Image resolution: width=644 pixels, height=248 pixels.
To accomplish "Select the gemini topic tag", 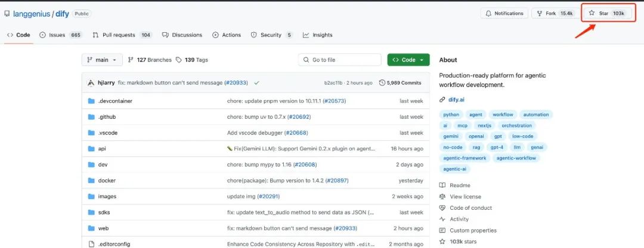I will coord(451,137).
